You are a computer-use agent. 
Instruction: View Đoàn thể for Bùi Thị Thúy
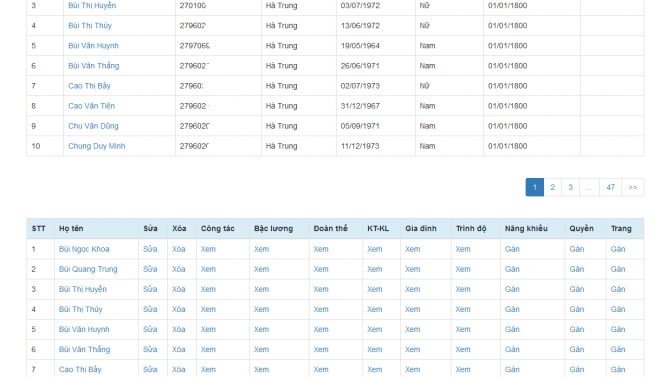coord(321,309)
